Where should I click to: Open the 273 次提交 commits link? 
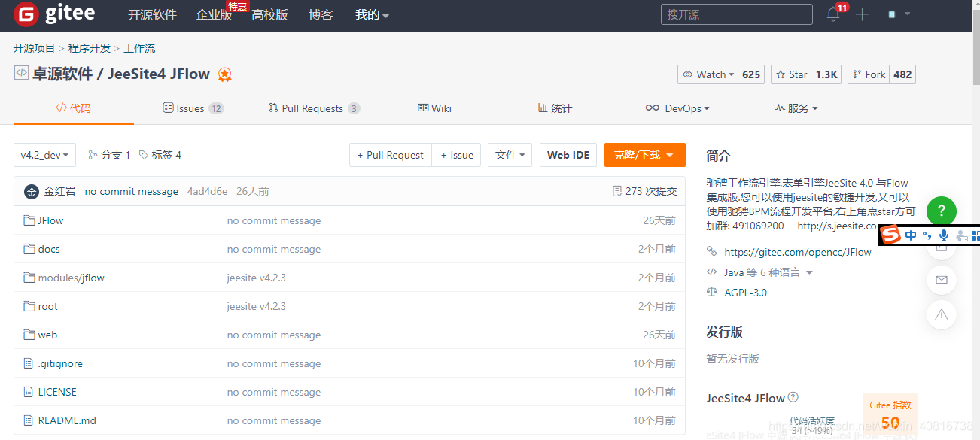point(645,191)
